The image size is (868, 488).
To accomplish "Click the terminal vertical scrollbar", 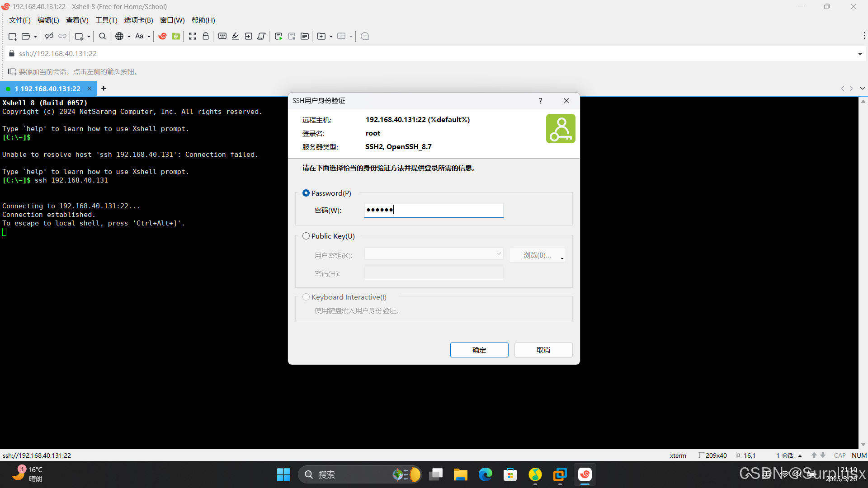I will coord(863,271).
